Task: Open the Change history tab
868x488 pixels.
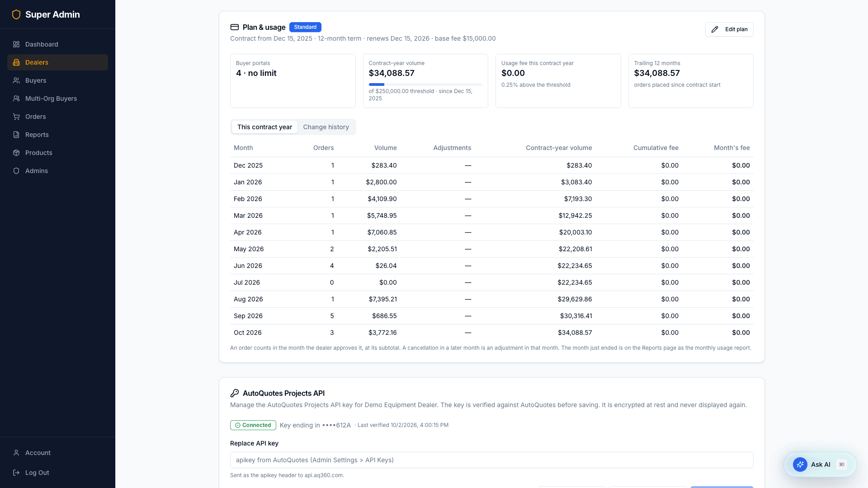Action: click(326, 127)
